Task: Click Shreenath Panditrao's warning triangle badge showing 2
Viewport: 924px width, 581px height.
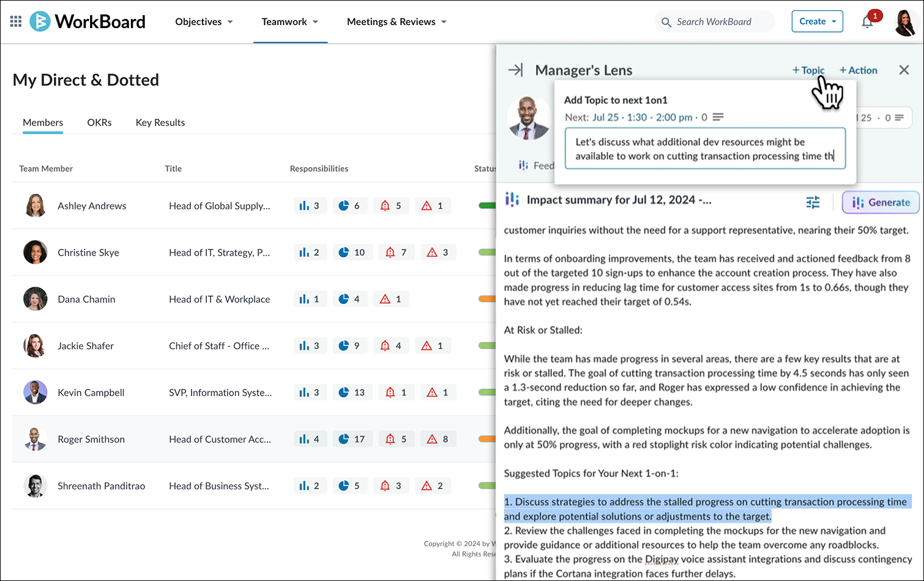Action: (433, 486)
